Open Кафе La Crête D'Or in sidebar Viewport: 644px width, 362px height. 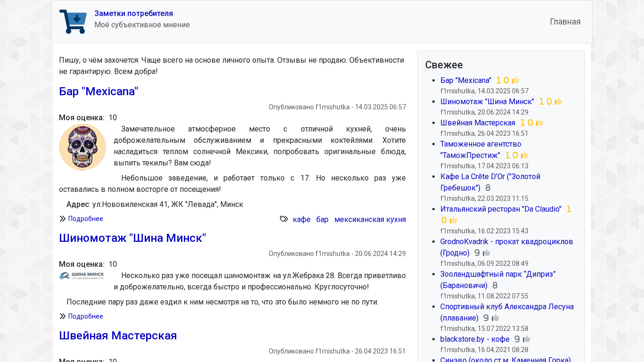[490, 177]
